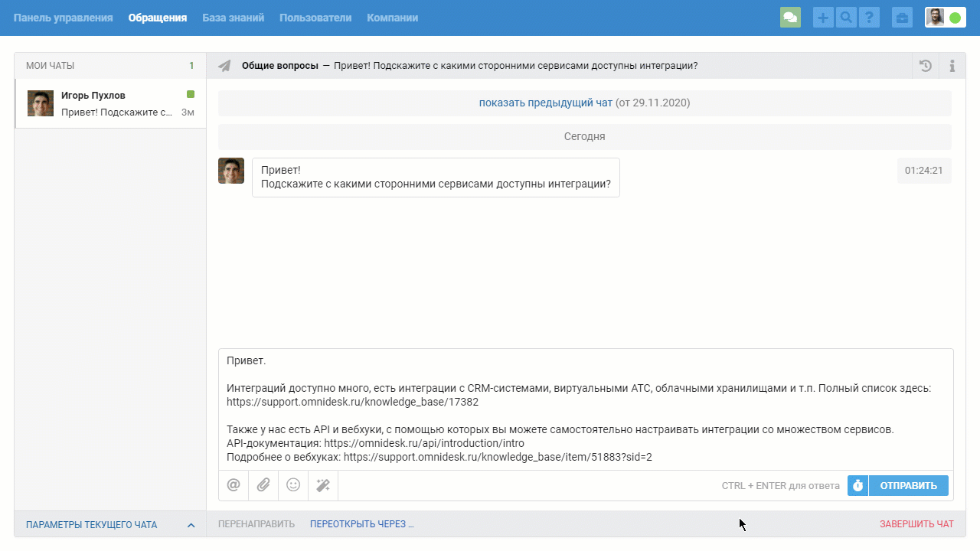Click the 01:24:21 message timestamp

(x=924, y=171)
